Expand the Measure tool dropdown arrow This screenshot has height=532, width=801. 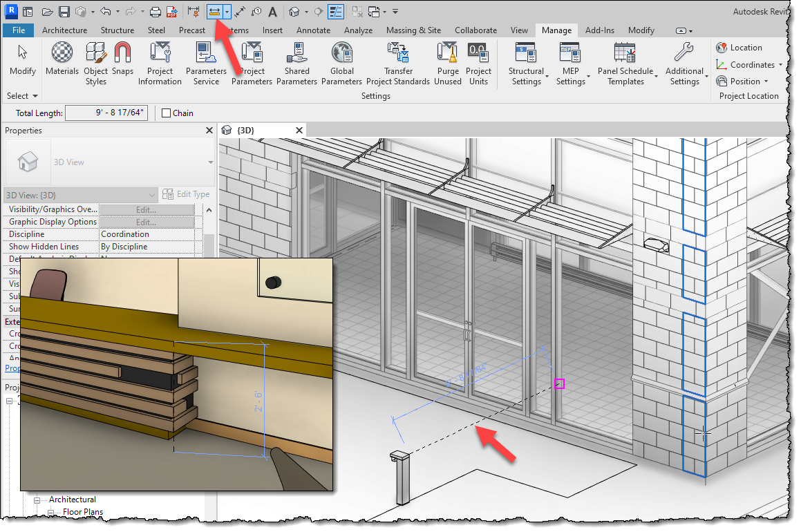[227, 11]
